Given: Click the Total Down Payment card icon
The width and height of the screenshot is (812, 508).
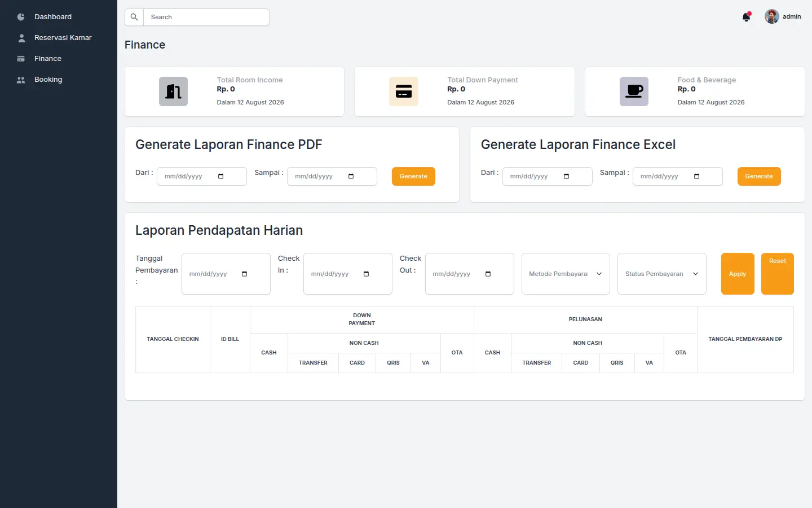Looking at the screenshot, I should point(404,91).
